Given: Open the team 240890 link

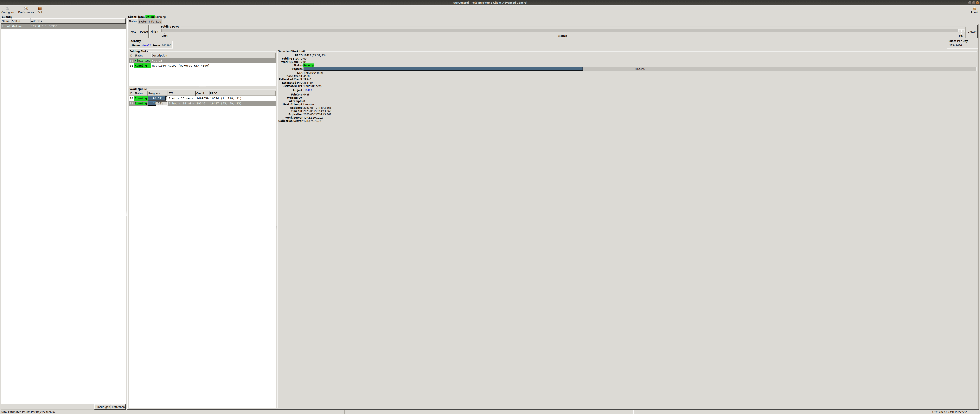Looking at the screenshot, I should 166,45.
